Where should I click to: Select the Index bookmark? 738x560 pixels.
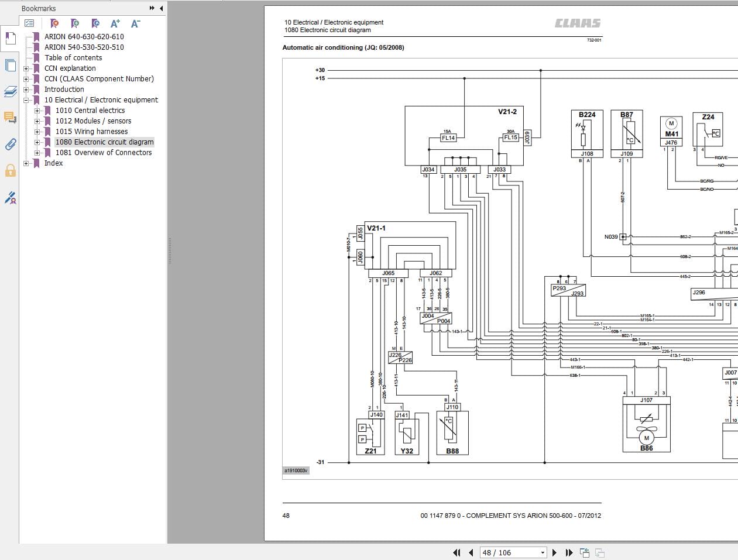54,163
